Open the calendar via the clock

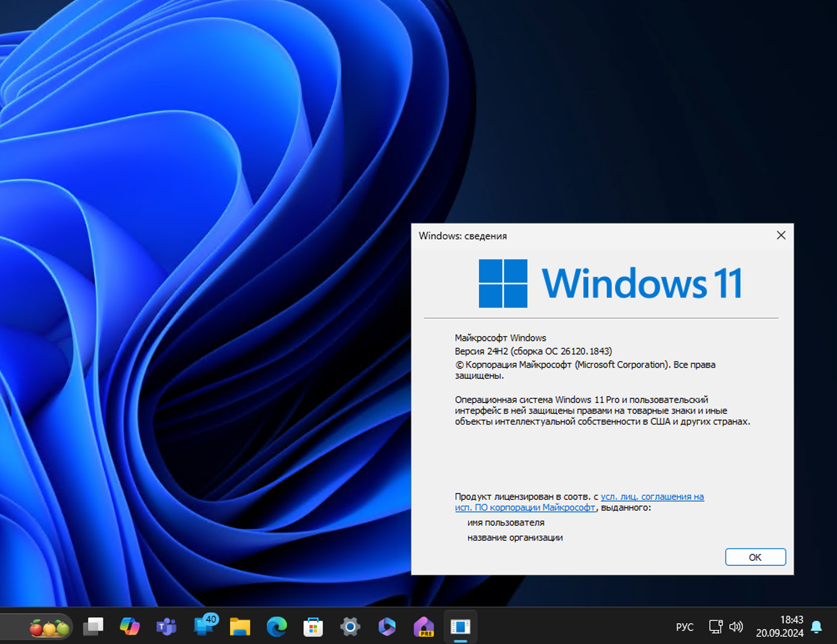point(783,626)
